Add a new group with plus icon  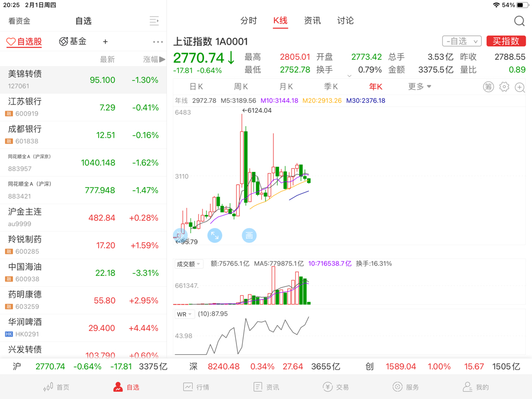[x=105, y=42]
